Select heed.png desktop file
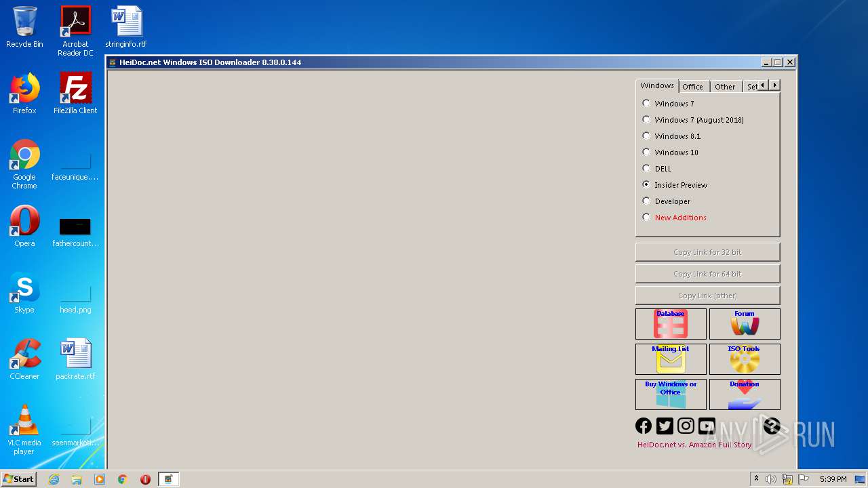The height and width of the screenshot is (488, 868). [x=75, y=298]
